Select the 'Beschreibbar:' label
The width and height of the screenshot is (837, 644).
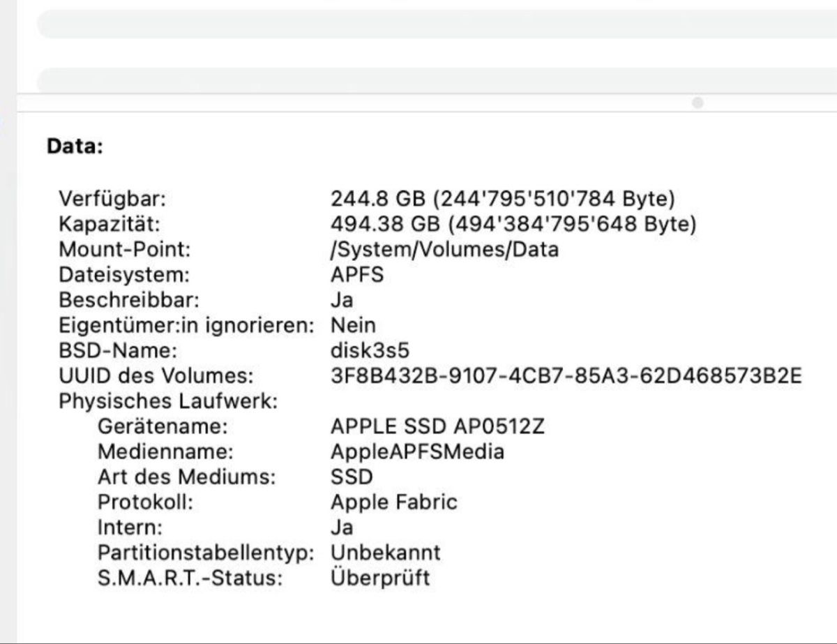click(129, 300)
